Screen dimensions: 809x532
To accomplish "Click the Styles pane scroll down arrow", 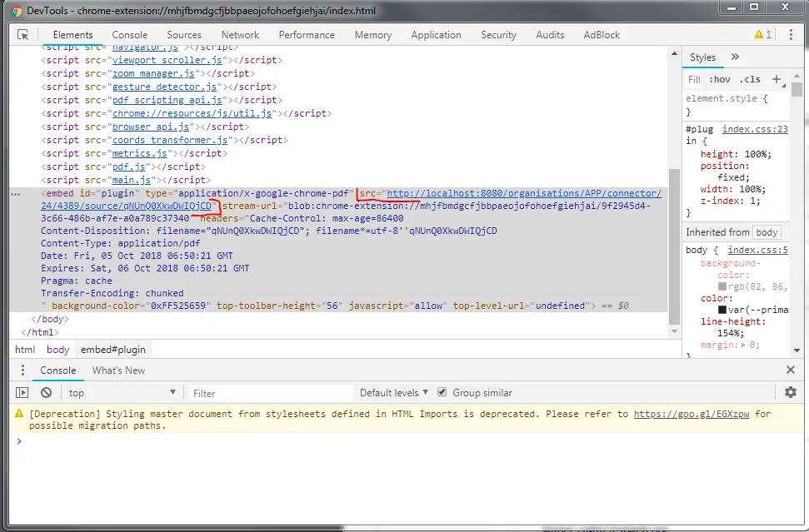I will pyautogui.click(x=797, y=350).
